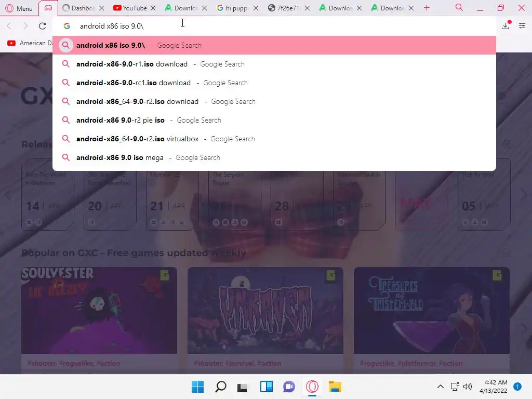Switch to the Dashboard tab
The height and width of the screenshot is (399, 532).
click(x=79, y=8)
